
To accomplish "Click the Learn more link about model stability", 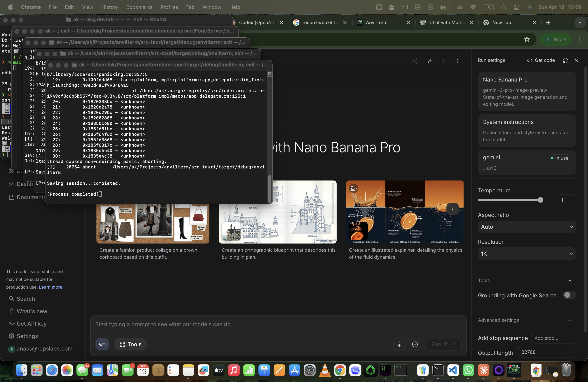I will click(50, 287).
